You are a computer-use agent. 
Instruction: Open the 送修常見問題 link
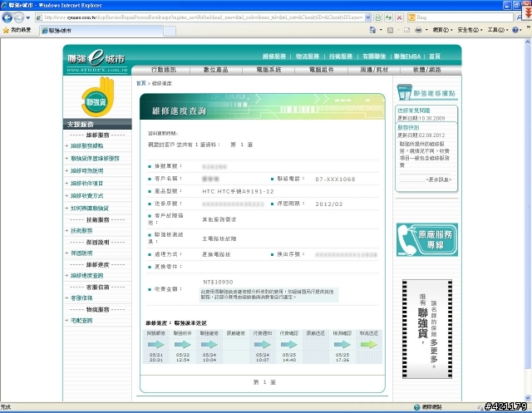(x=414, y=111)
